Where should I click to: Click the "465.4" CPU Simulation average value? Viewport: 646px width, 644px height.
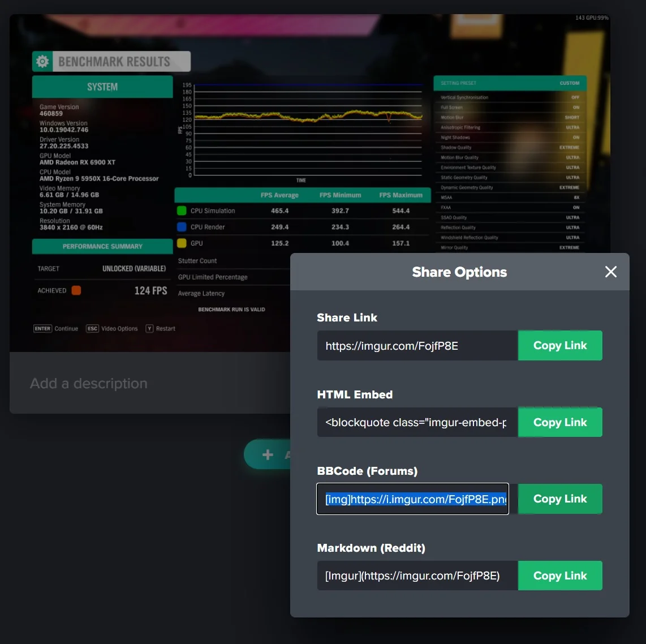280,211
